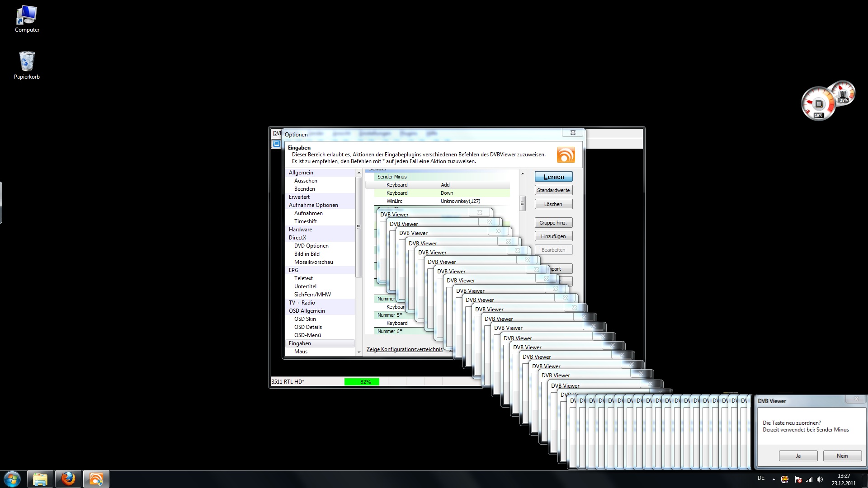This screenshot has width=868, height=488.
Task: Open the Windows Start menu
Action: click(12, 479)
